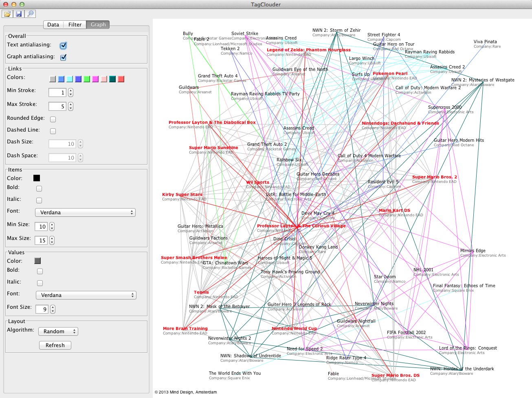Uncheck Graph antialiasing

(x=63, y=57)
